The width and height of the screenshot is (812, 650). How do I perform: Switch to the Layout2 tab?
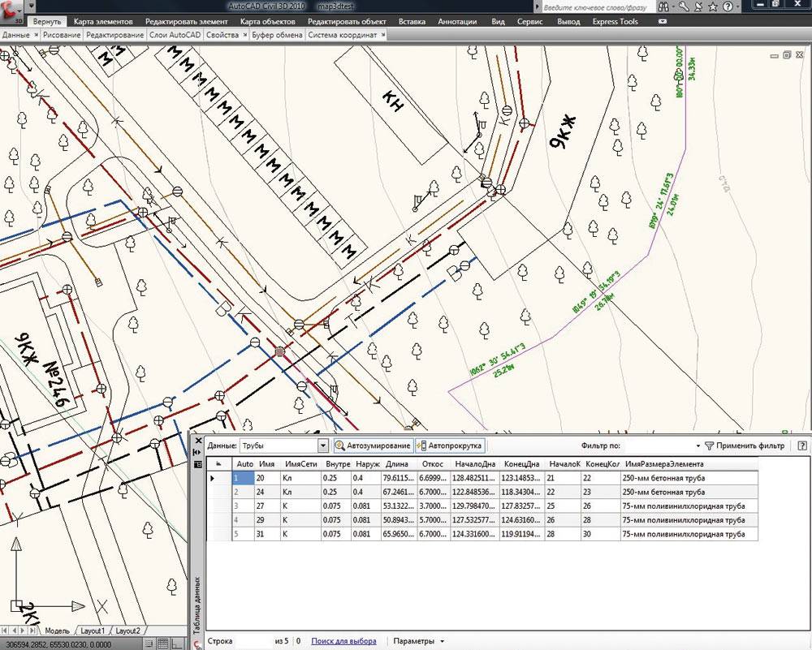pos(127,631)
